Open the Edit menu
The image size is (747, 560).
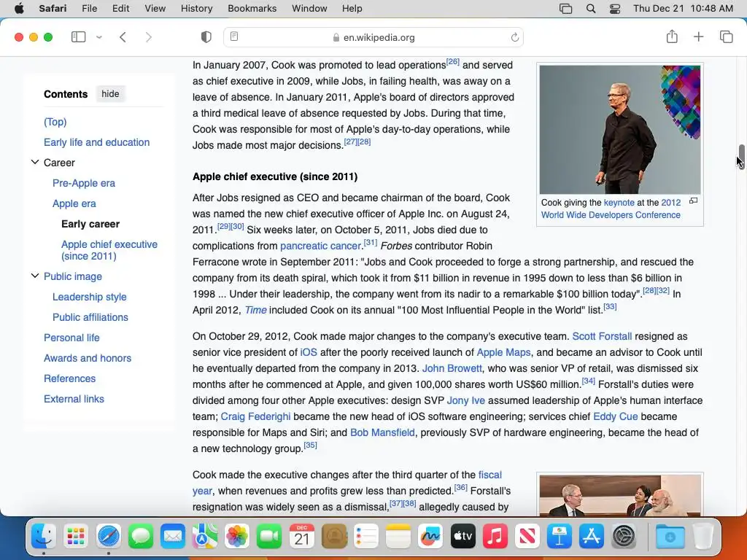pyautogui.click(x=120, y=8)
